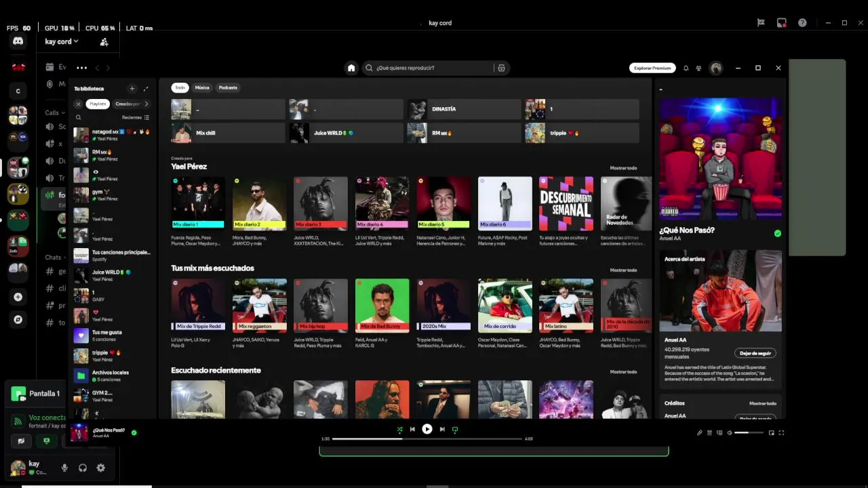Viewport: 868px width, 488px height.
Task: Open Archivos locales in library
Action: 112,375
